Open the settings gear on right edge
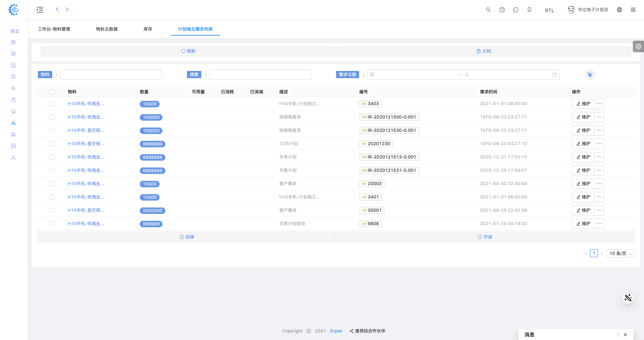 [638, 46]
